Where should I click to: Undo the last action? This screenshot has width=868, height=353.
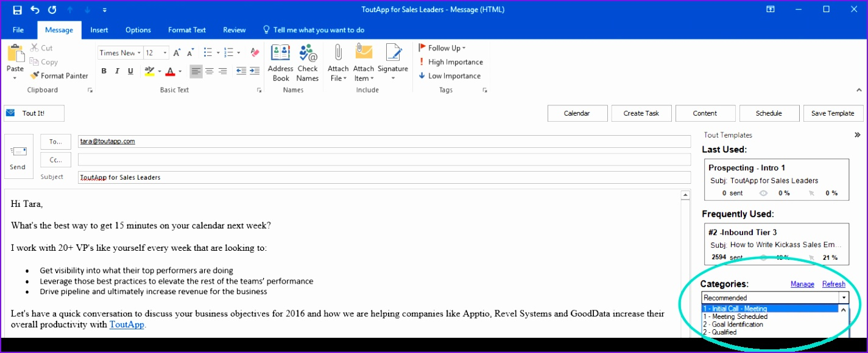point(35,10)
